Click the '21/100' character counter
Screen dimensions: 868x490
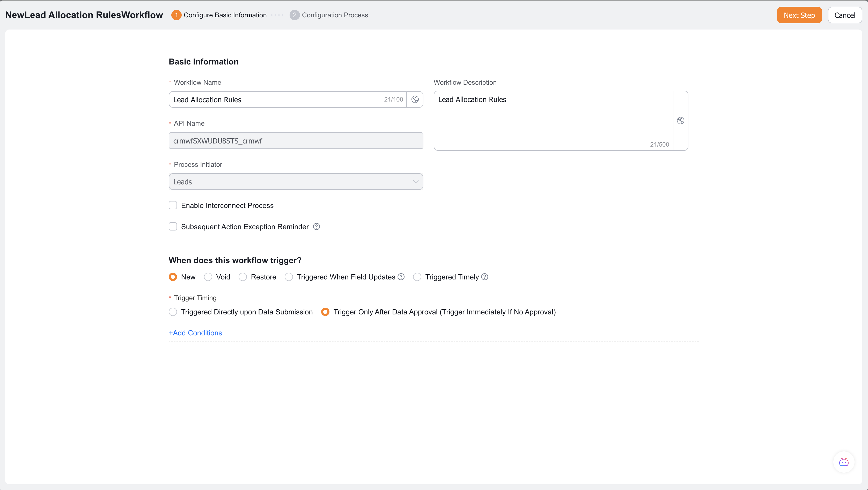click(x=394, y=99)
